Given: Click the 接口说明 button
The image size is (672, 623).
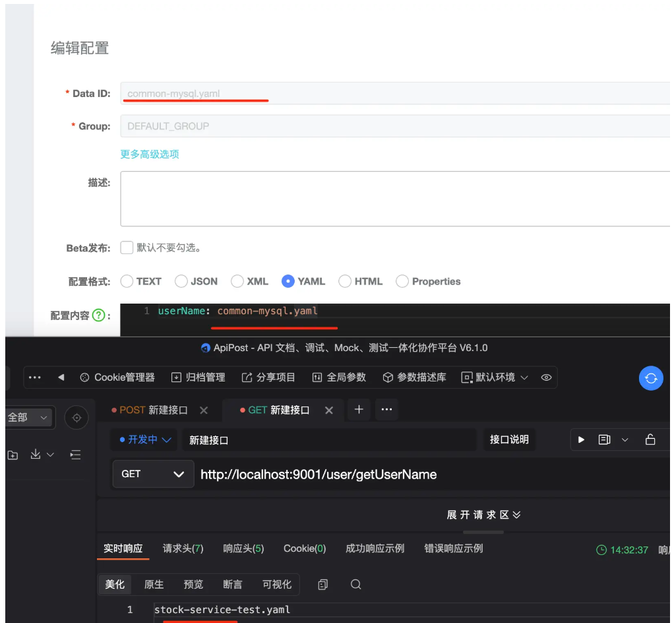Looking at the screenshot, I should coord(509,440).
